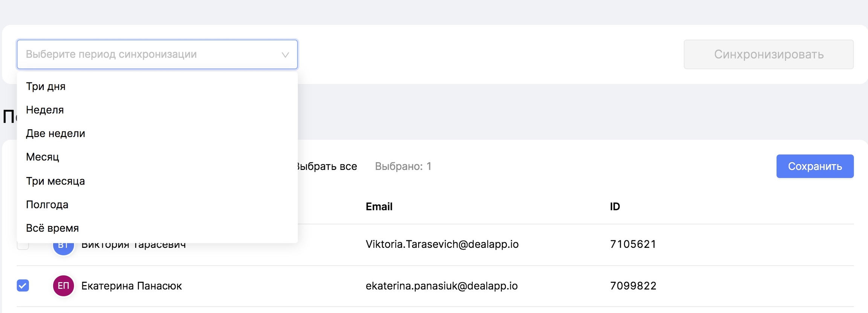Image resolution: width=868 pixels, height=313 pixels.
Task: Click the Viktoria.Tarasevich@dealapp.io email
Action: (442, 244)
